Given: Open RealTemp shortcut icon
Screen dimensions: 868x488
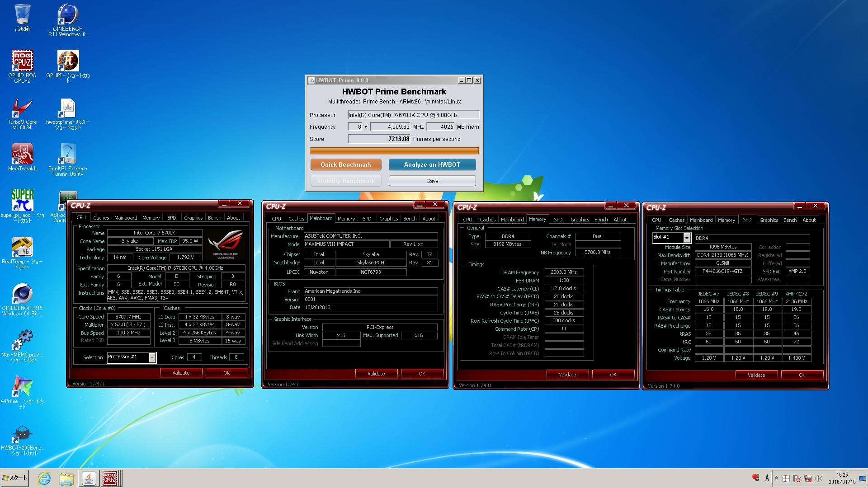Looking at the screenshot, I should point(22,253).
